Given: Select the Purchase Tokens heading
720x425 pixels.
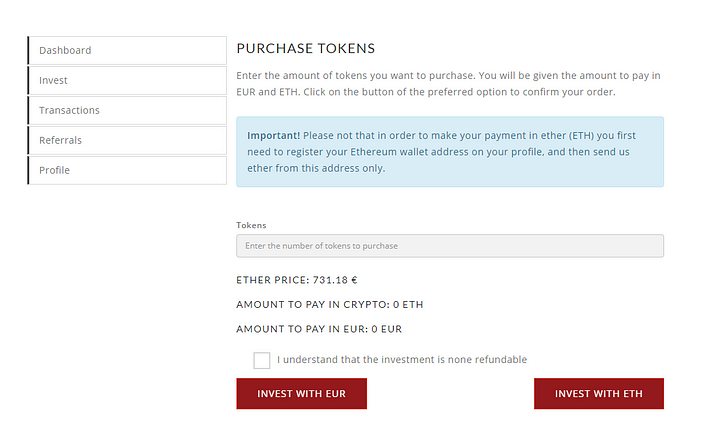Looking at the screenshot, I should click(x=306, y=48).
